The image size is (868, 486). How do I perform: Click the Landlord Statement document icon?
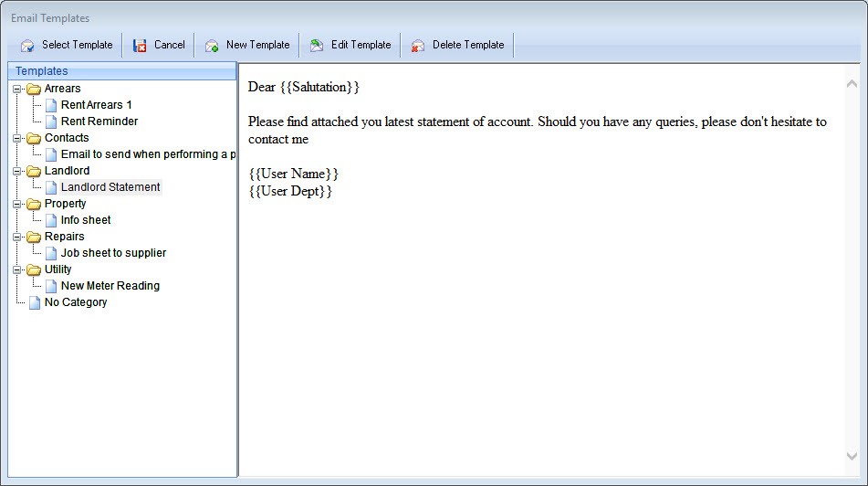51,187
